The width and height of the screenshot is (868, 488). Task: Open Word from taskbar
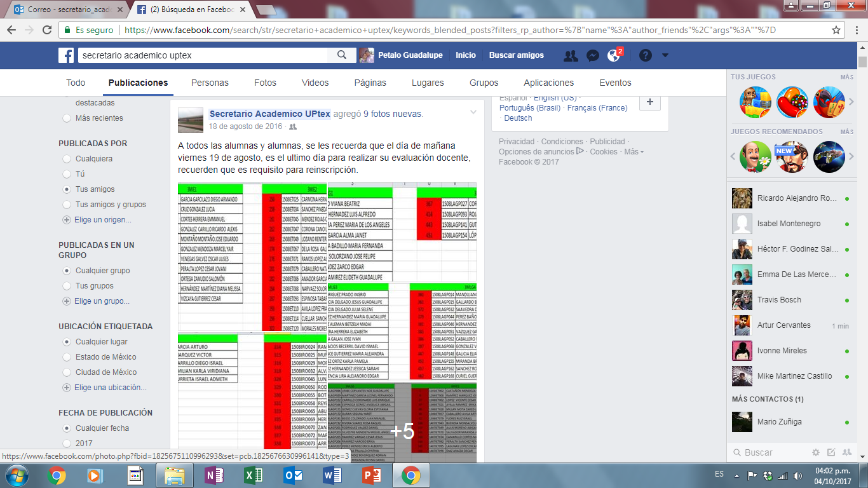click(x=332, y=475)
